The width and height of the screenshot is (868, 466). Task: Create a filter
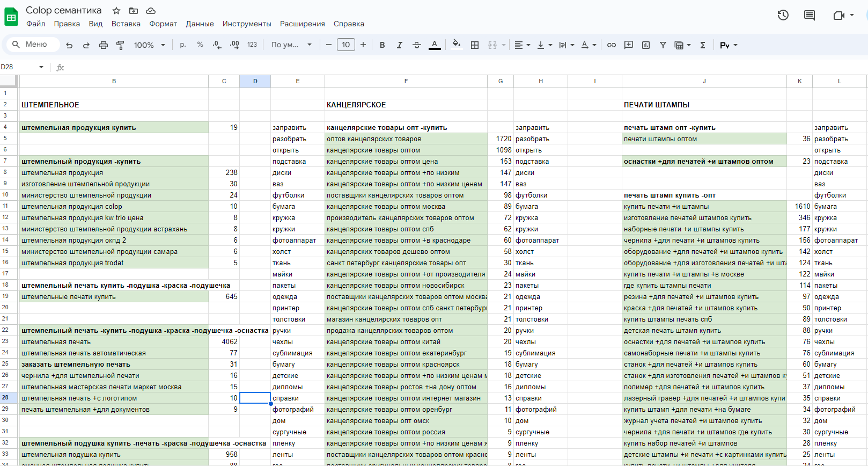663,45
